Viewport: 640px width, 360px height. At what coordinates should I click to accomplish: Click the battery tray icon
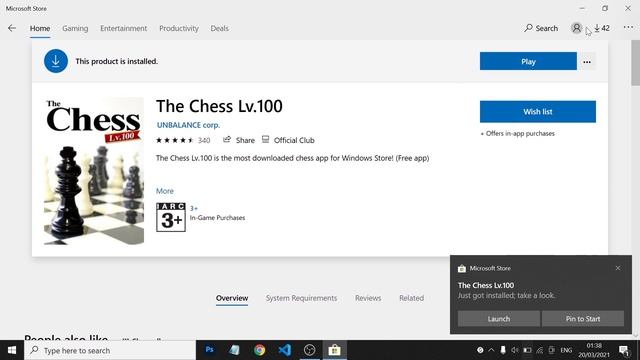(527, 350)
